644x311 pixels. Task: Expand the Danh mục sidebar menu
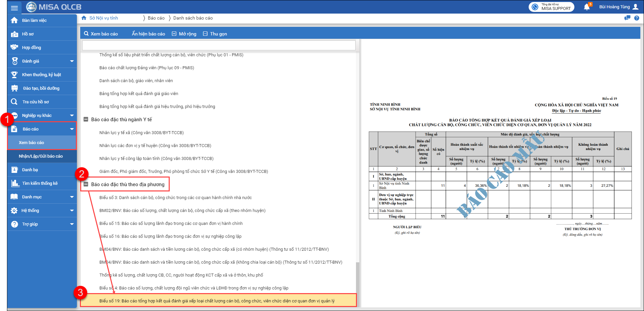tap(72, 197)
